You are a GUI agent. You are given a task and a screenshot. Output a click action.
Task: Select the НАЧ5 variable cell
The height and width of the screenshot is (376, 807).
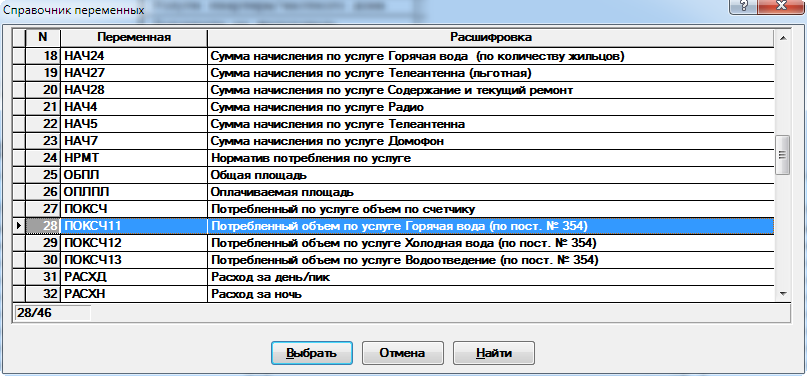coord(134,124)
